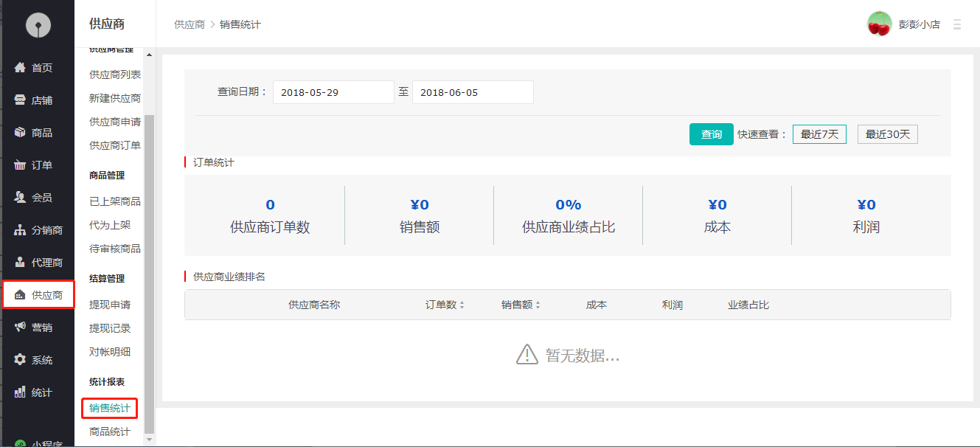Click the green 查询 button
The height and width of the screenshot is (447, 980).
[x=711, y=134]
